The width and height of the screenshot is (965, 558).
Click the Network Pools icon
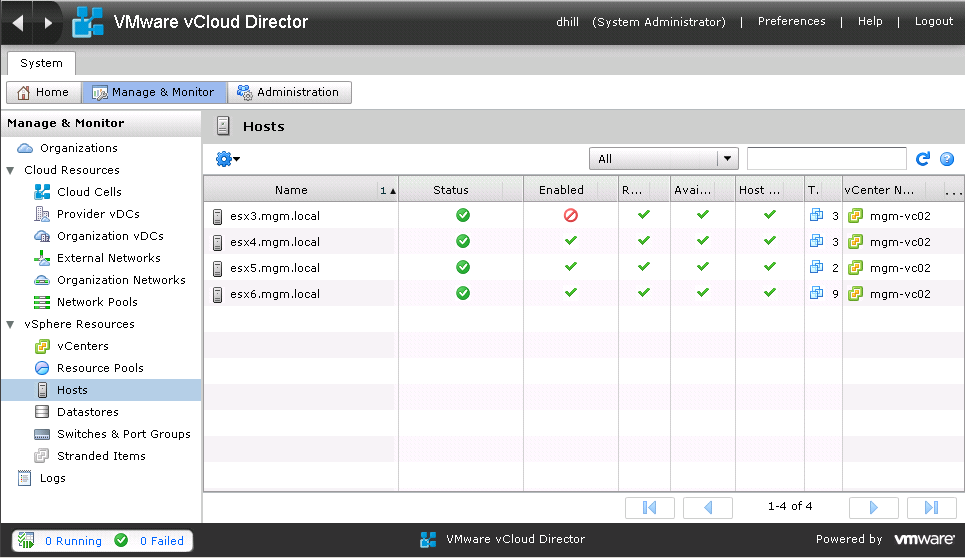point(42,302)
